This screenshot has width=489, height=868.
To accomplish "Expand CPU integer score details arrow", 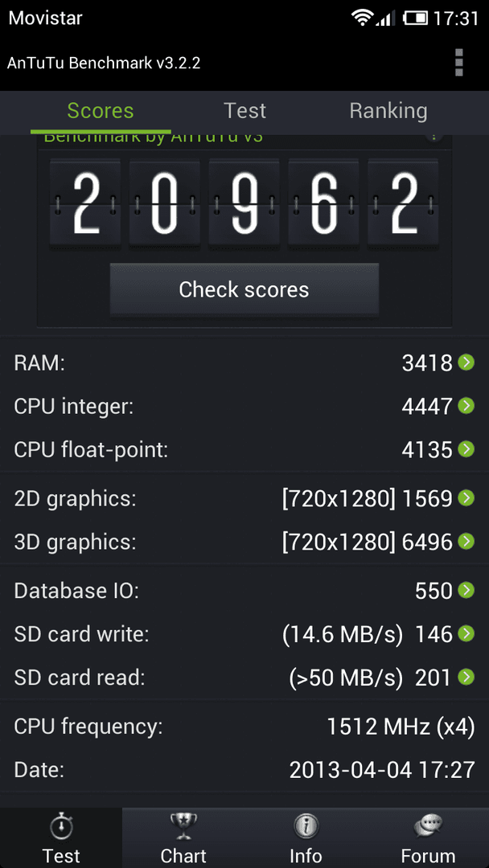I will (x=466, y=407).
